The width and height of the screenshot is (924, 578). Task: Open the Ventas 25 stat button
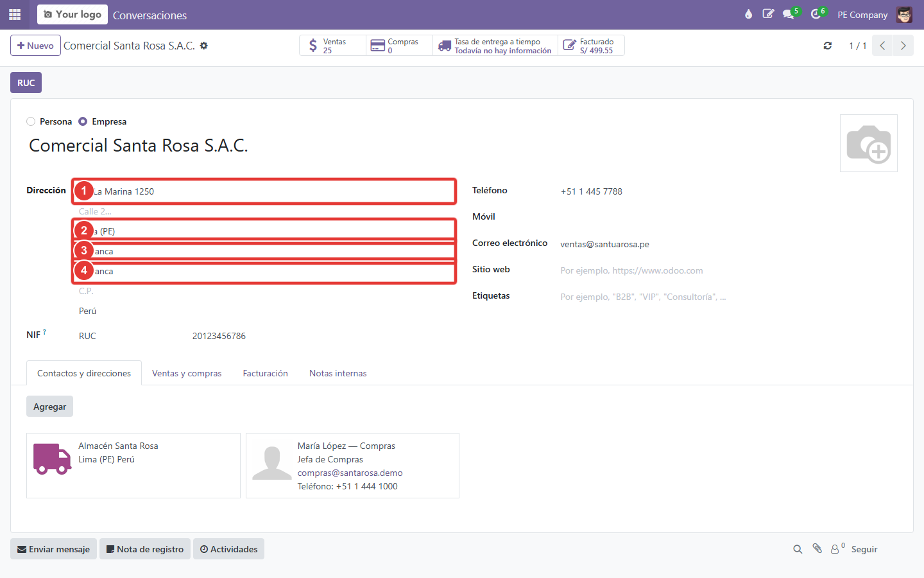(332, 46)
